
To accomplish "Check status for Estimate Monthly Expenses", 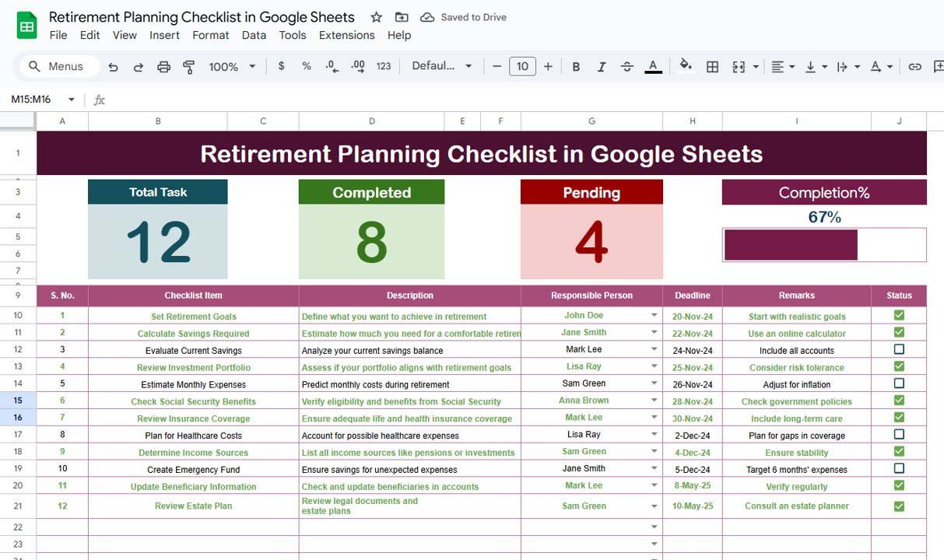I will (899, 384).
